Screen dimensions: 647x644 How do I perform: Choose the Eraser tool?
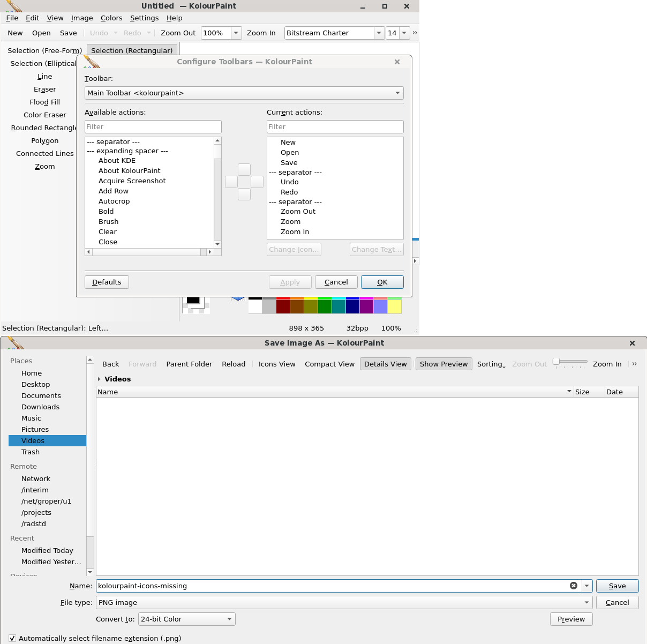pos(45,89)
